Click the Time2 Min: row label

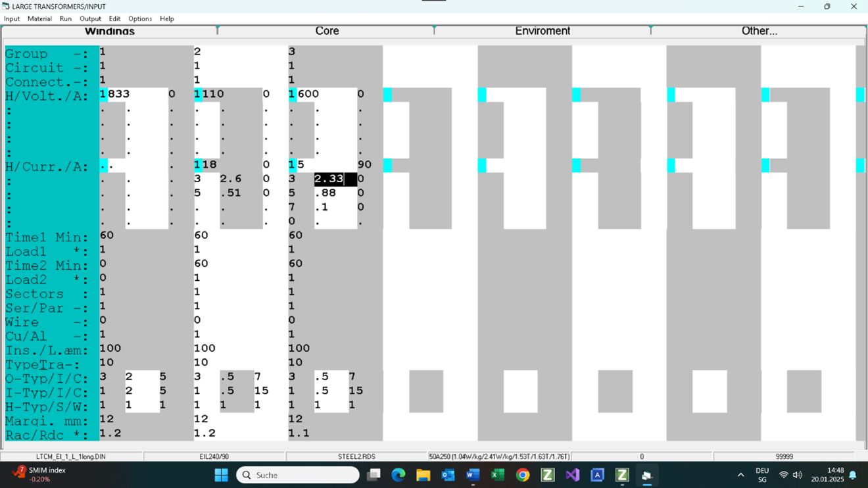46,266
